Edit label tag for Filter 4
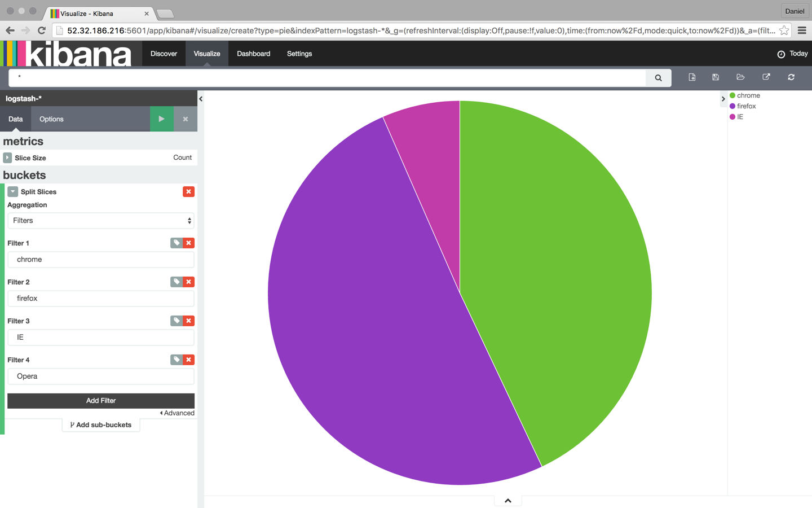Screen dimensions: 812x508 [x=176, y=360]
